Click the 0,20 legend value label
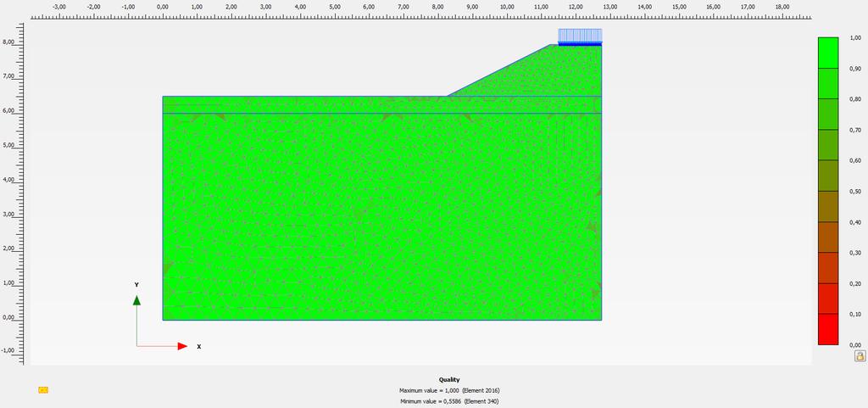The width and height of the screenshot is (868, 408). click(x=855, y=283)
